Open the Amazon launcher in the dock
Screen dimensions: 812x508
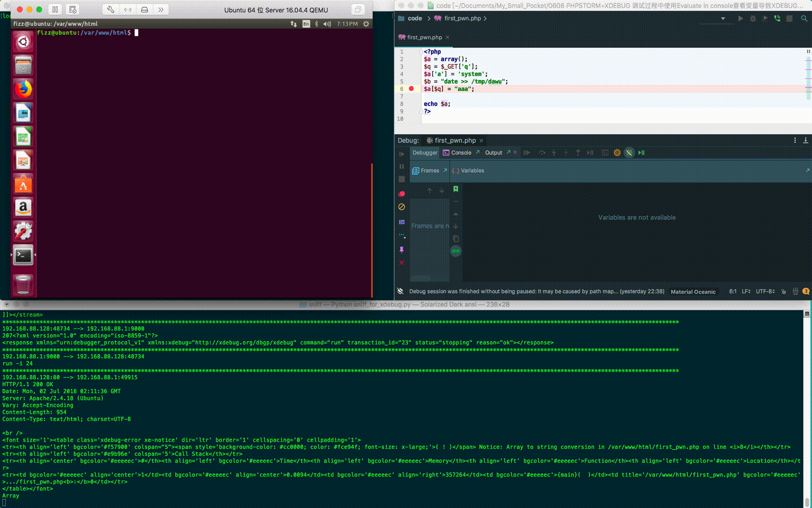[23, 208]
